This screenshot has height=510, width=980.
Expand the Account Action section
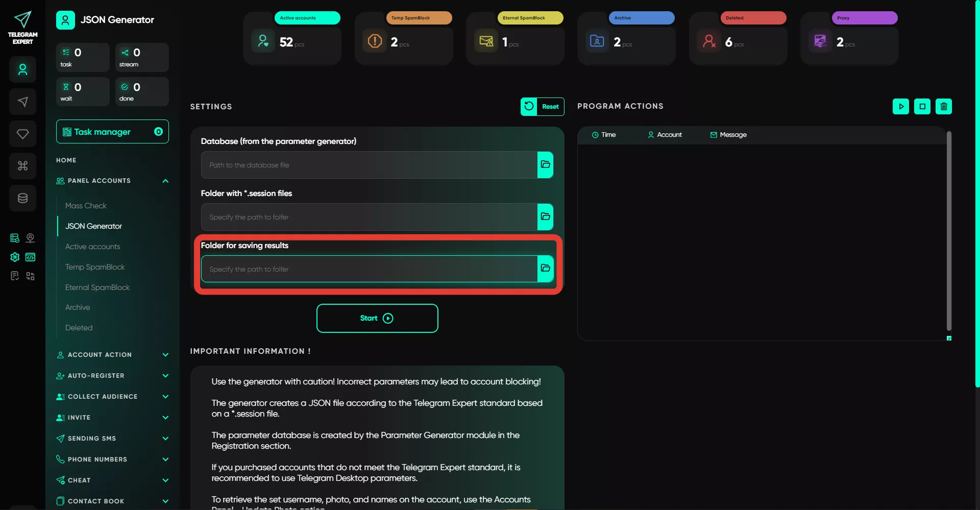click(165, 355)
